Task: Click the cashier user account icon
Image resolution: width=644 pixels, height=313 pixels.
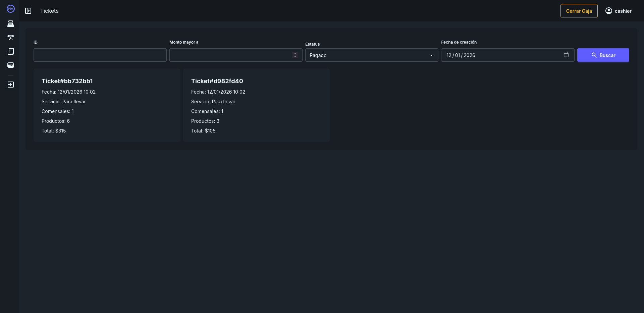Action: tap(608, 11)
